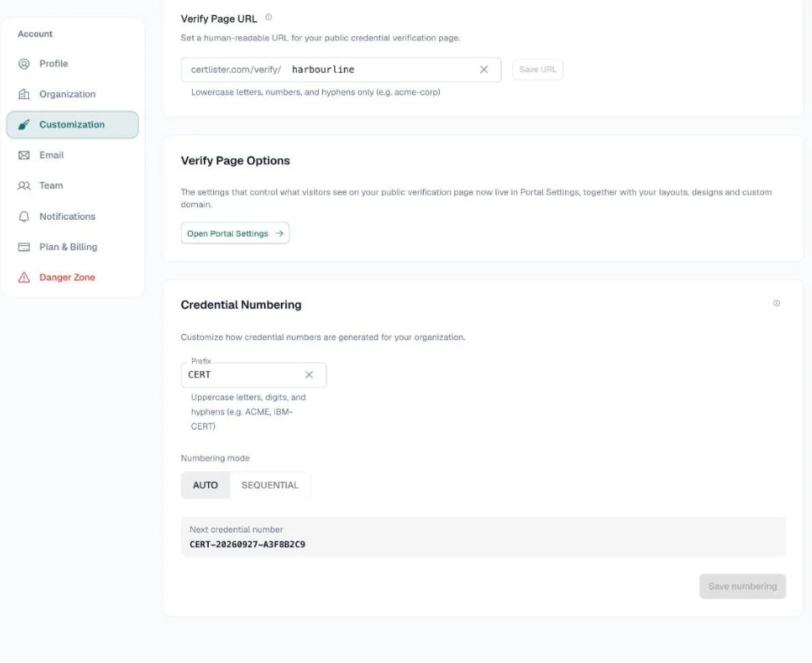Click the Plan & Billing card icon
The image size is (812, 663).
pyautogui.click(x=24, y=247)
